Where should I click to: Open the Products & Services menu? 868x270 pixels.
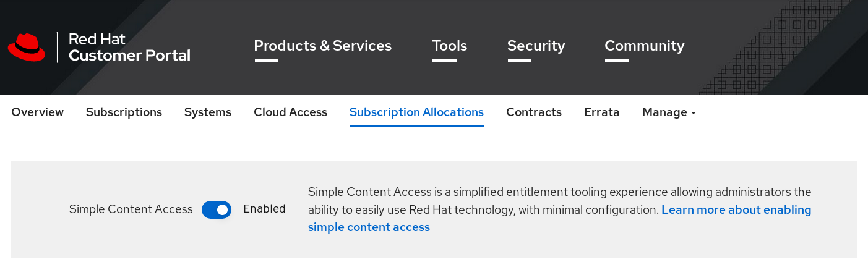(322, 46)
